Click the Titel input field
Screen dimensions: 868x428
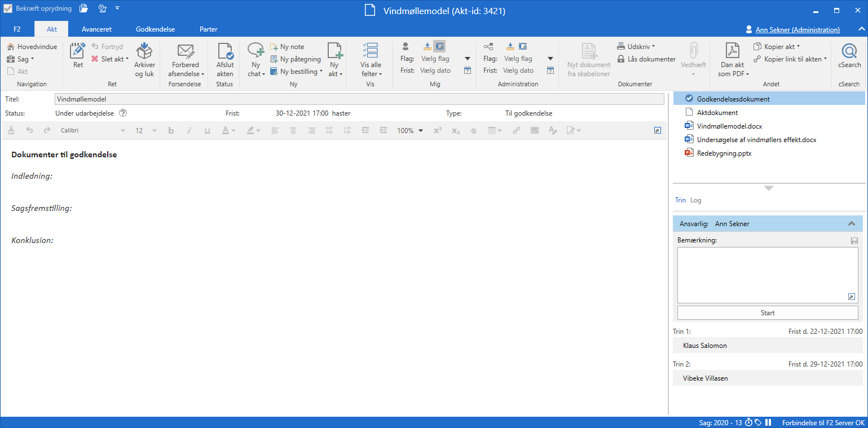(x=359, y=99)
